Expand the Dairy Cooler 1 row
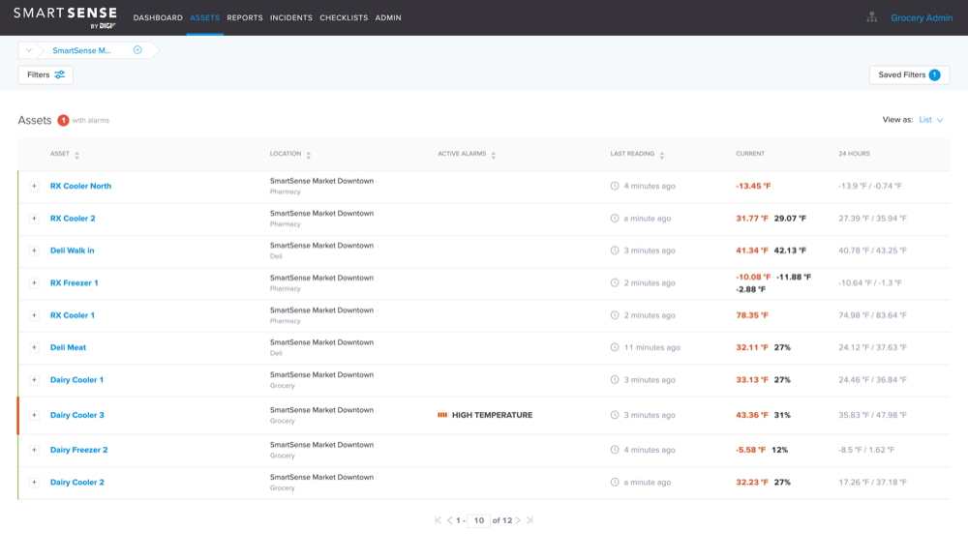968x560 pixels. pyautogui.click(x=34, y=380)
